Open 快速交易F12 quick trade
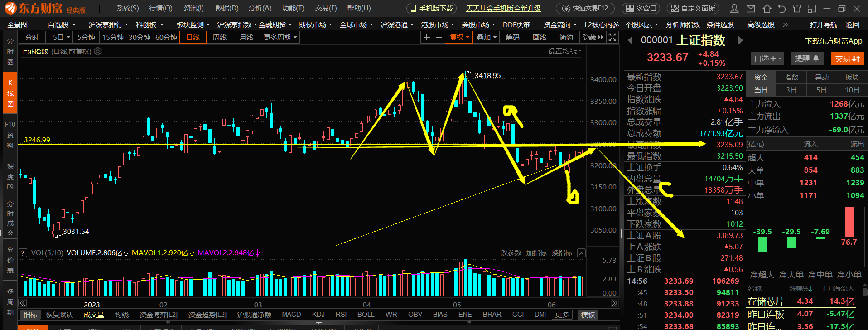This screenshot has height=330, width=868. pyautogui.click(x=585, y=8)
